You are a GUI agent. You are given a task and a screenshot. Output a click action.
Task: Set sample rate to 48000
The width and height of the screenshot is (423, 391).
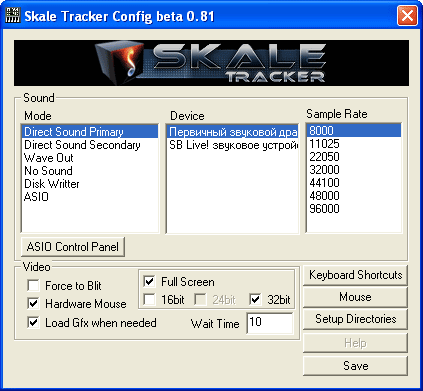pos(354,196)
